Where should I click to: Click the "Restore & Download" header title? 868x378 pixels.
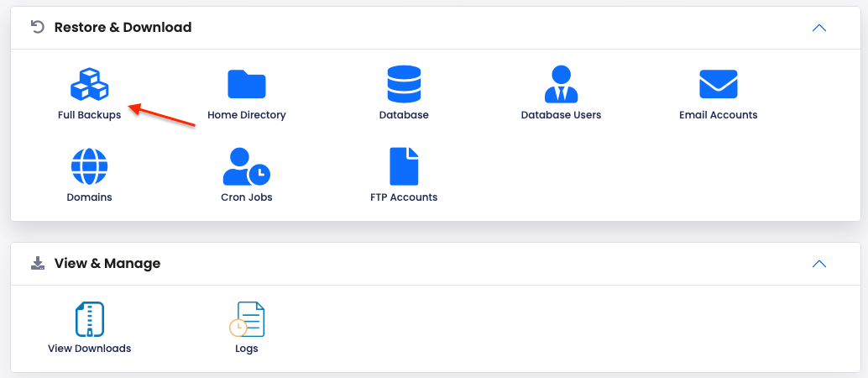[123, 28]
